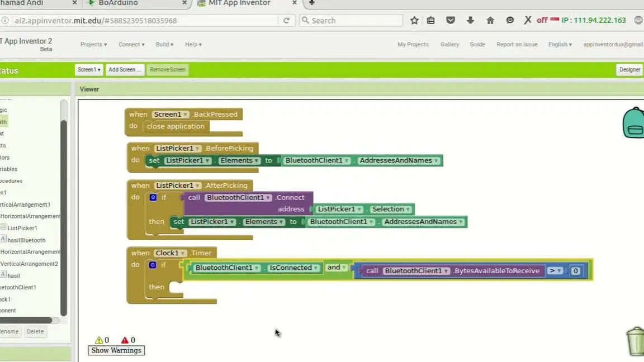This screenshot has height=362, width=644.
Task: Open the Screen1 screen selector dropdown
Action: [89, 70]
